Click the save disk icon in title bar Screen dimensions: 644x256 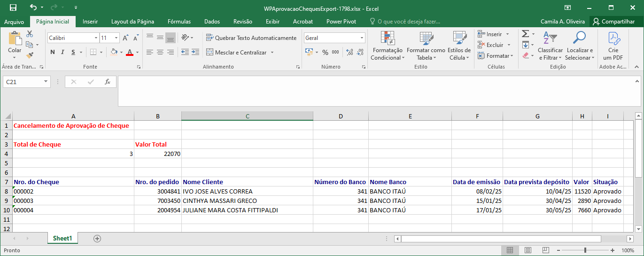tap(13, 8)
